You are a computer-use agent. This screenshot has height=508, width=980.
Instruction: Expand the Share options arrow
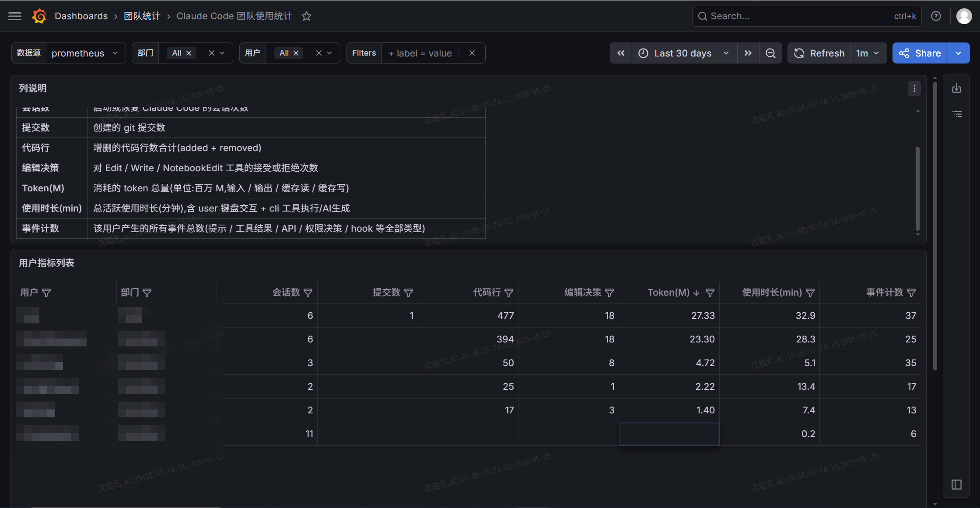958,53
